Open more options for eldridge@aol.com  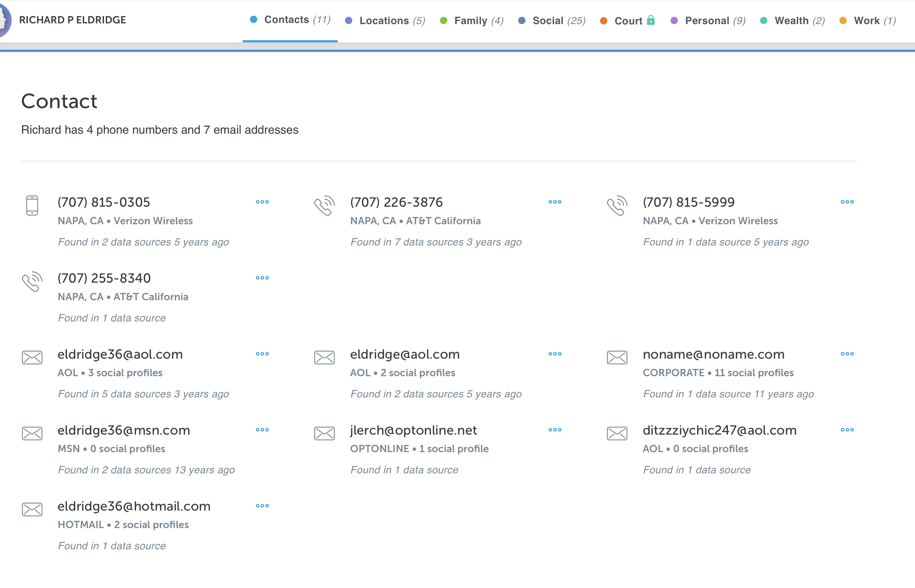[x=555, y=354]
